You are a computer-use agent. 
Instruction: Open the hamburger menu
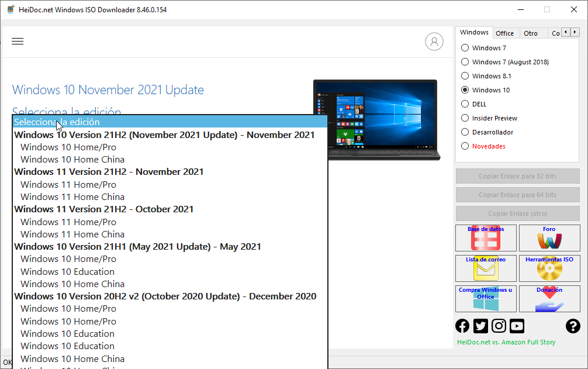coord(18,42)
